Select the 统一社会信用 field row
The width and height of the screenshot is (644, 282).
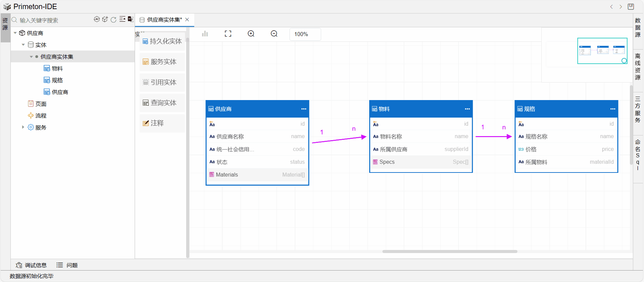pyautogui.click(x=257, y=149)
